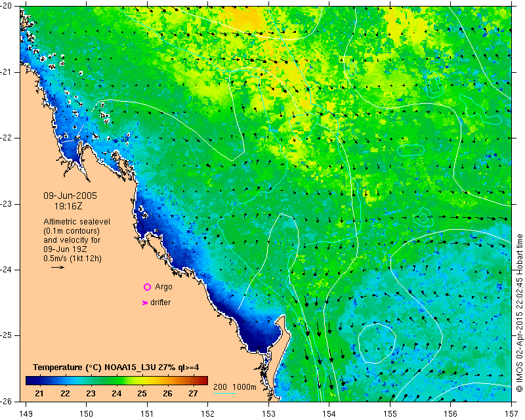The width and height of the screenshot is (525, 420).
Task: Click the cyan 200m contour legend line
Action: 224,393
